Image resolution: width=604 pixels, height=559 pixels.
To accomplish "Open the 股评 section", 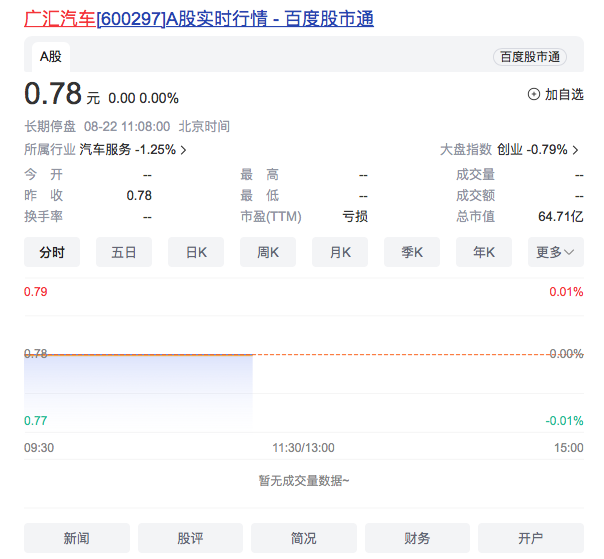I will pos(190,538).
